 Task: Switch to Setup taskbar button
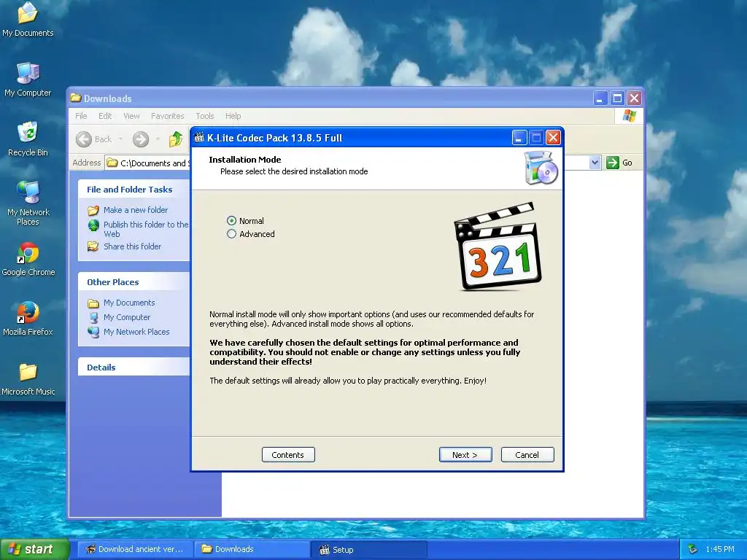tap(368, 549)
